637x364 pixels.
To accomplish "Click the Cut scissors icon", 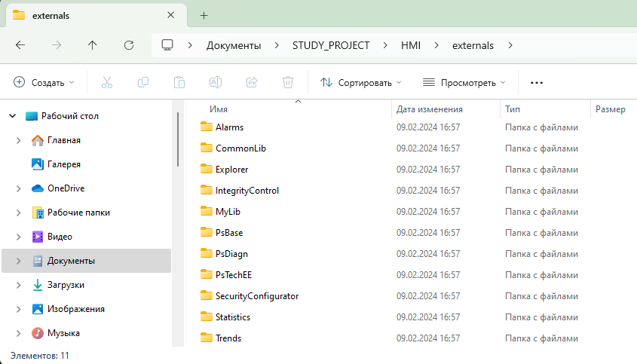I will click(x=107, y=82).
